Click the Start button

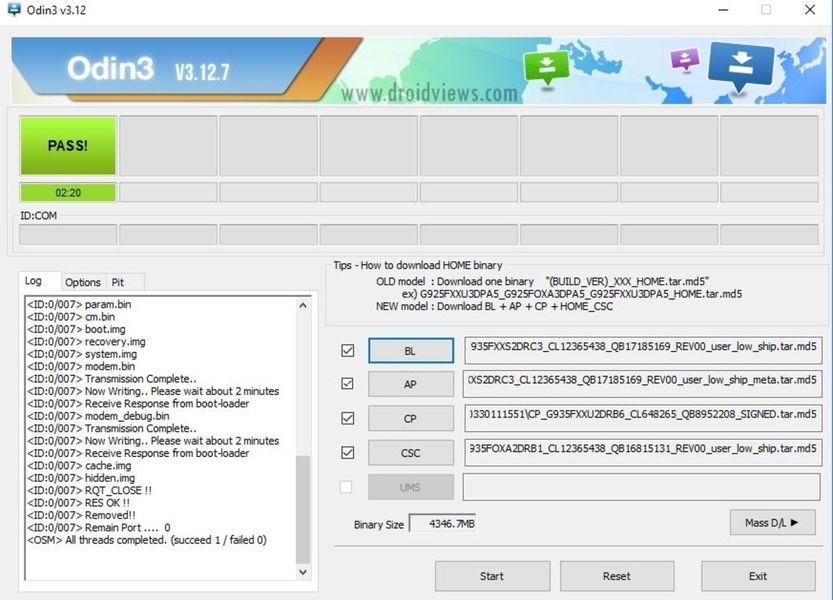pyautogui.click(x=492, y=576)
